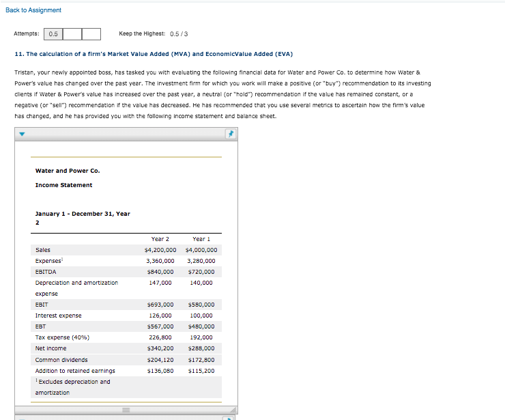Select the first attempt box showing 0.5
This screenshot has height=420, width=505.
click(x=53, y=34)
